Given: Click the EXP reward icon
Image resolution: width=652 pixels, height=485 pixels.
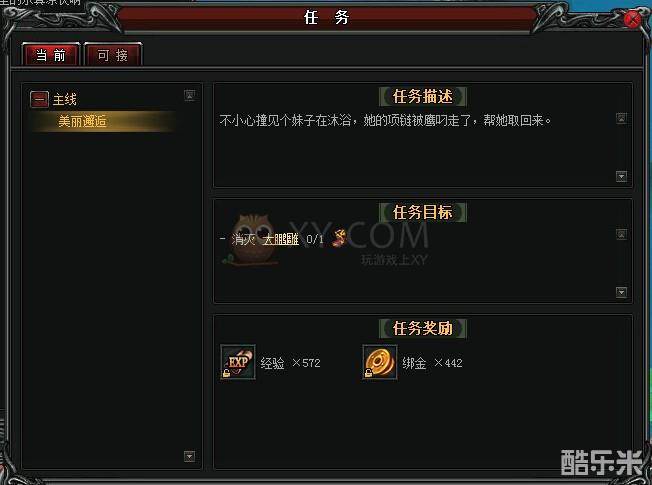Looking at the screenshot, I should click(x=238, y=362).
